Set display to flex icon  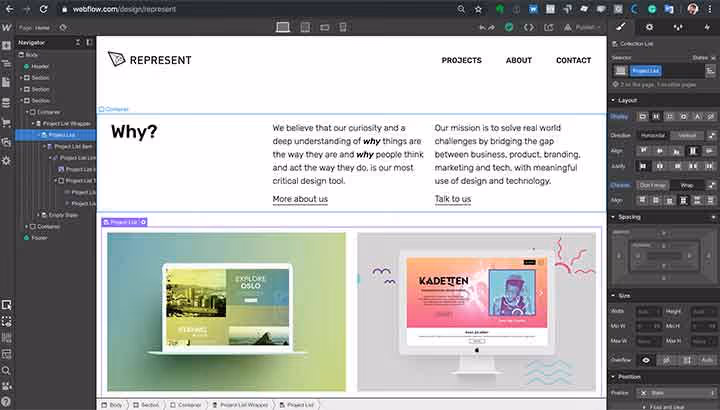tap(656, 117)
